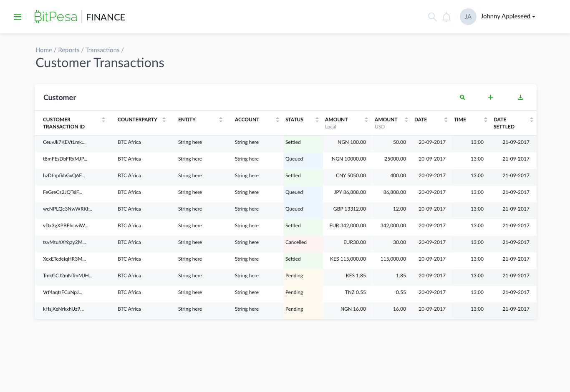Open the header search icon
The image size is (570, 392).
click(432, 17)
